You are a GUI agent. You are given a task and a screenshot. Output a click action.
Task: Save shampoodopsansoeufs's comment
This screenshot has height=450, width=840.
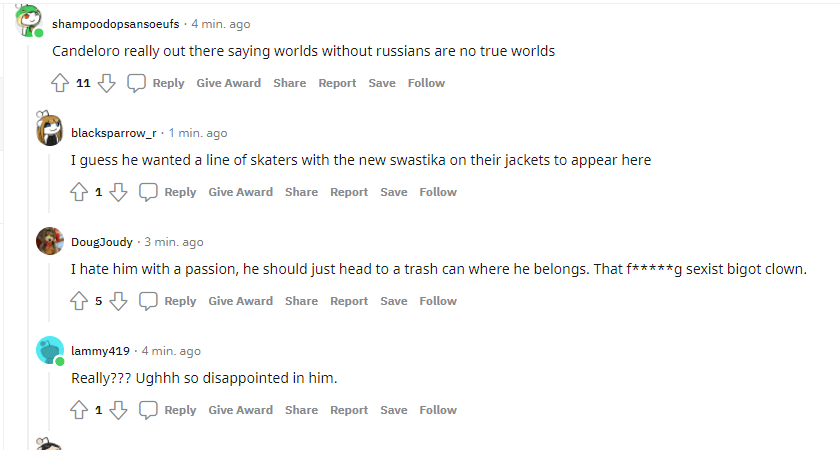click(382, 83)
